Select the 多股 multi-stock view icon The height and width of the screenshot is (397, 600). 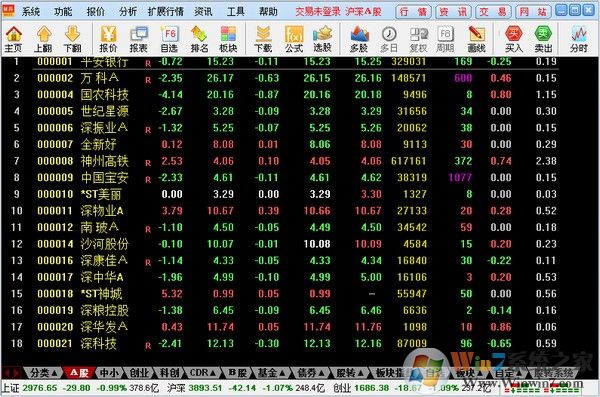[x=359, y=39]
